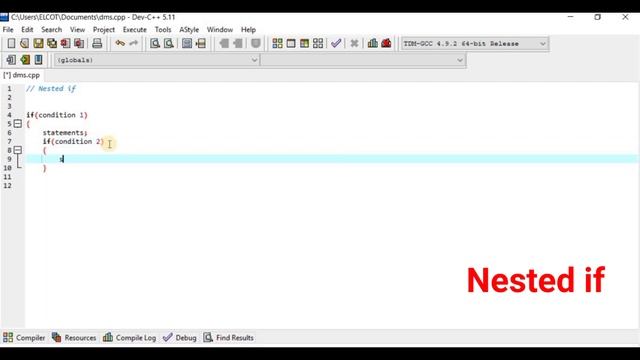The image size is (640, 360).
Task: Click 'if(condition 1)' on line 4
Action: pos(57,115)
